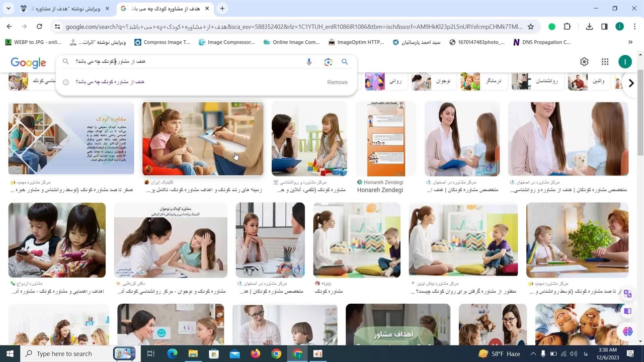
Task: Open Chrome downloads icon
Action: point(589,27)
